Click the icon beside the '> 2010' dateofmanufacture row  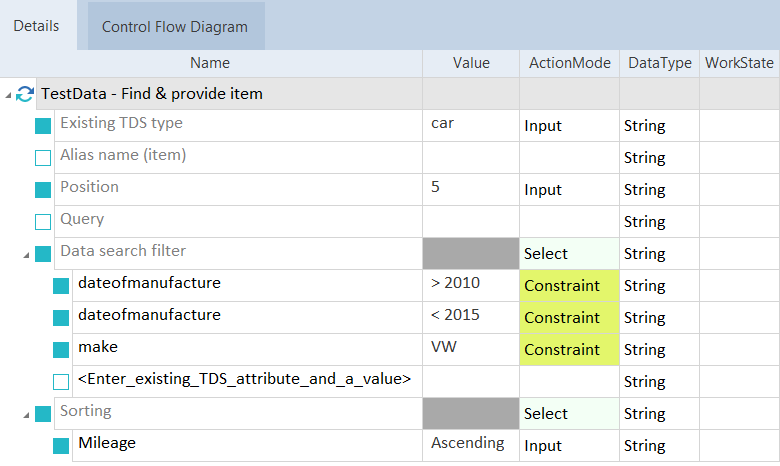click(x=61, y=286)
